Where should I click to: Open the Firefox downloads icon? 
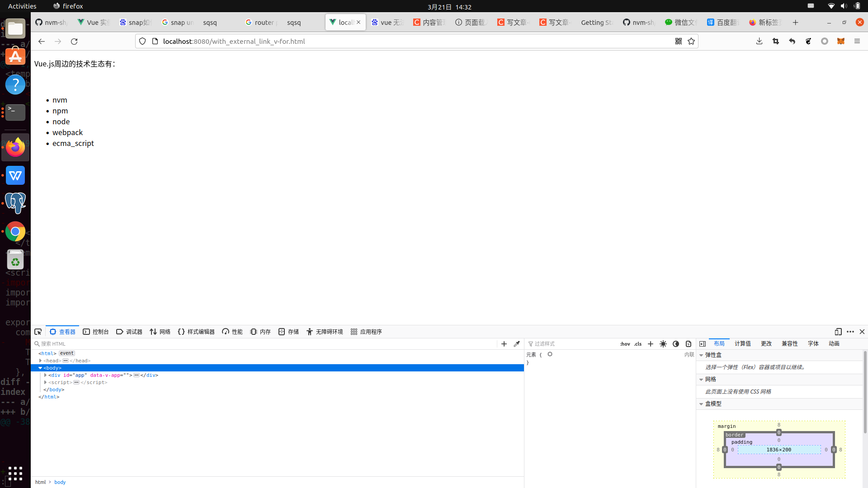[759, 41]
